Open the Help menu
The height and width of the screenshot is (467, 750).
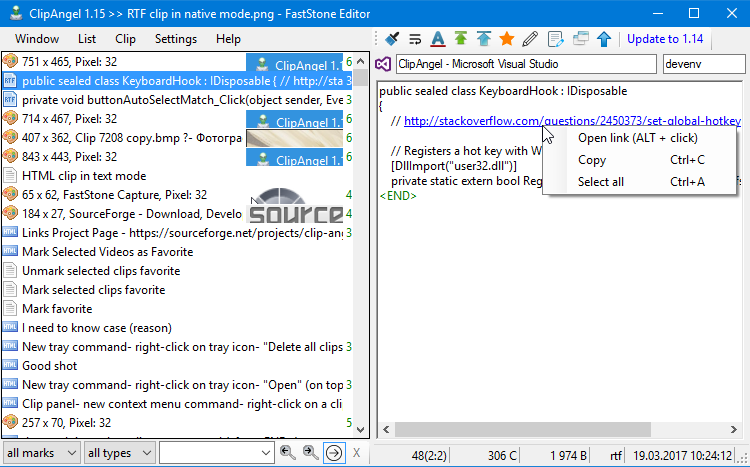[x=228, y=39]
